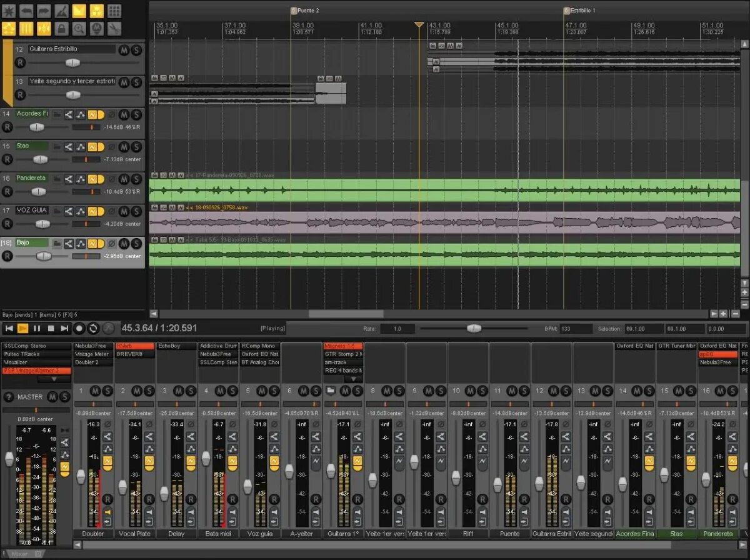Click the Puente 2 marker in timeline
Screen dimensions: 750x560
coord(305,11)
